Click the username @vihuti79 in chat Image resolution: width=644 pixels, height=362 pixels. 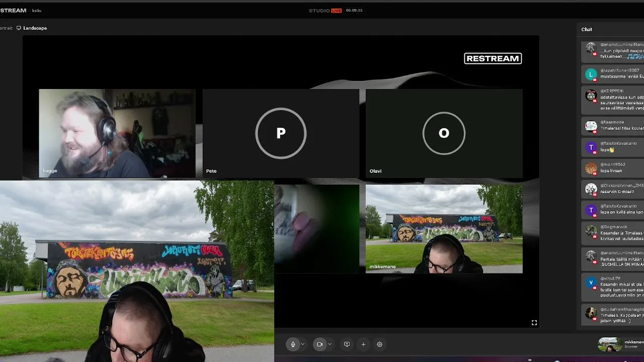[x=610, y=278]
